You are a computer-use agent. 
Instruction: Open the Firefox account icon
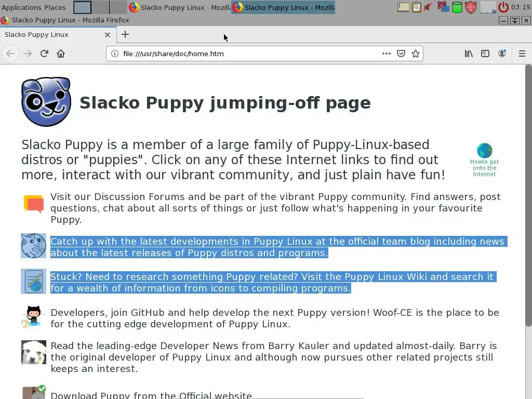(502, 54)
